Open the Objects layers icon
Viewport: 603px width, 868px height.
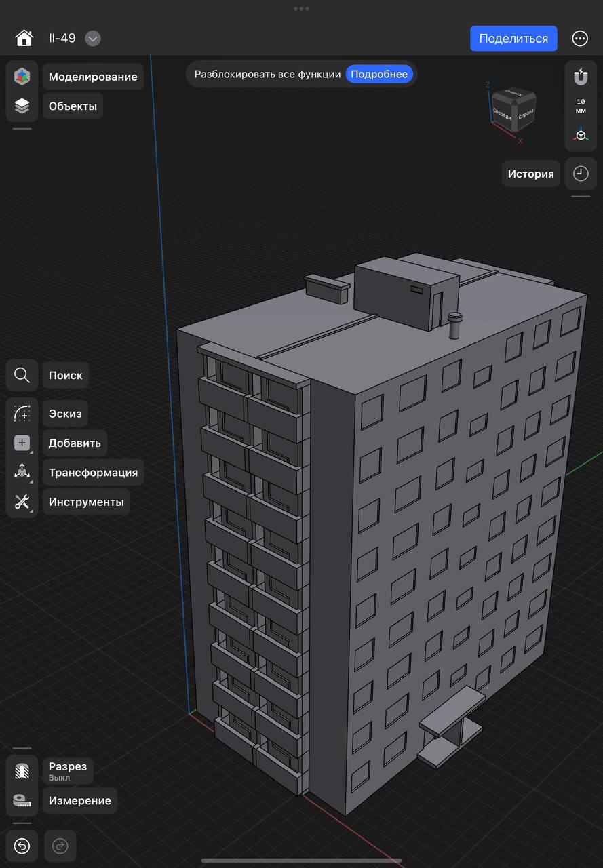pos(22,106)
